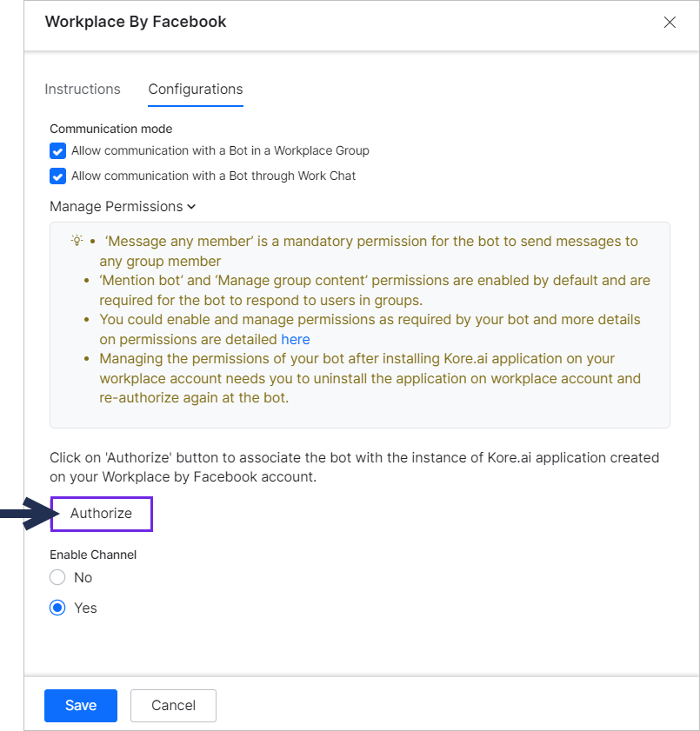Click the Communication mode section label
Viewport: 700px width, 731px height.
coord(110,129)
